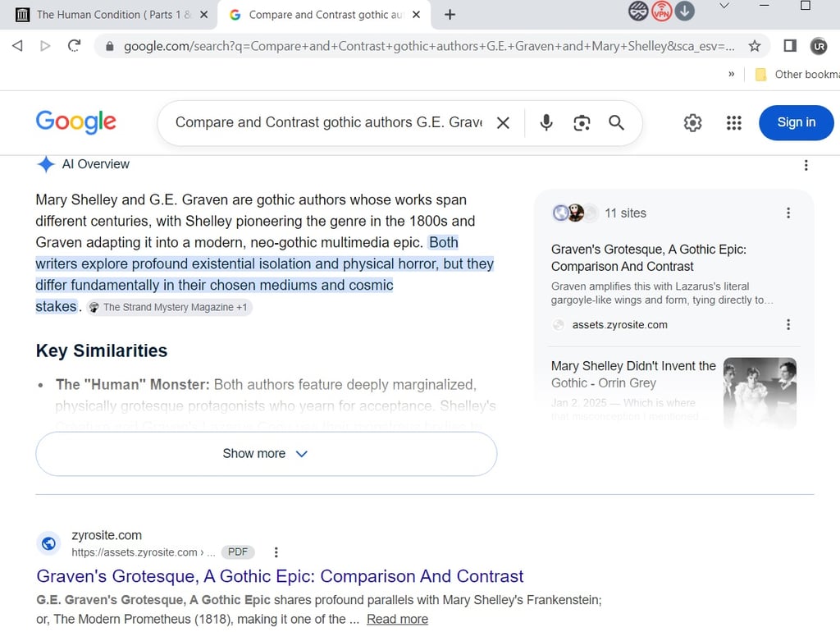Open a new browser tab
Image resolution: width=840 pixels, height=632 pixels.
450,15
